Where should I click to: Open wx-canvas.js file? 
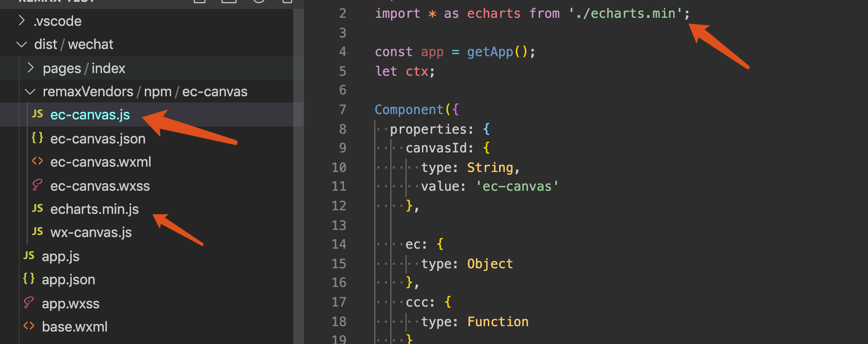(x=91, y=232)
